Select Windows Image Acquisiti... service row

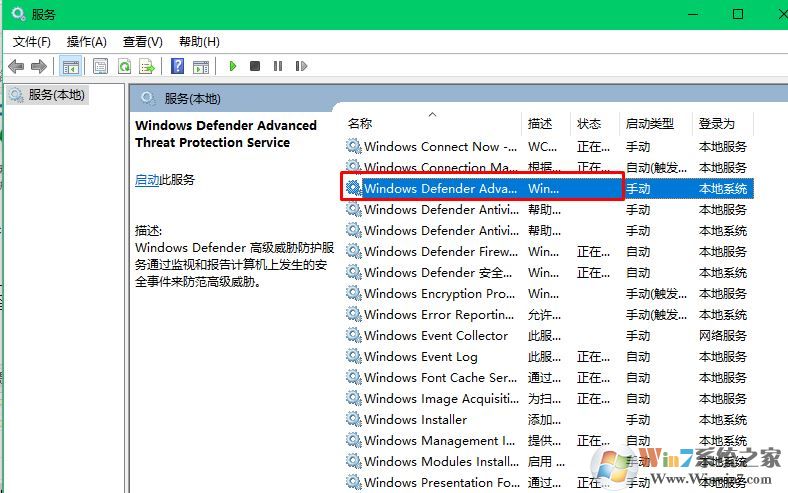coord(549,399)
